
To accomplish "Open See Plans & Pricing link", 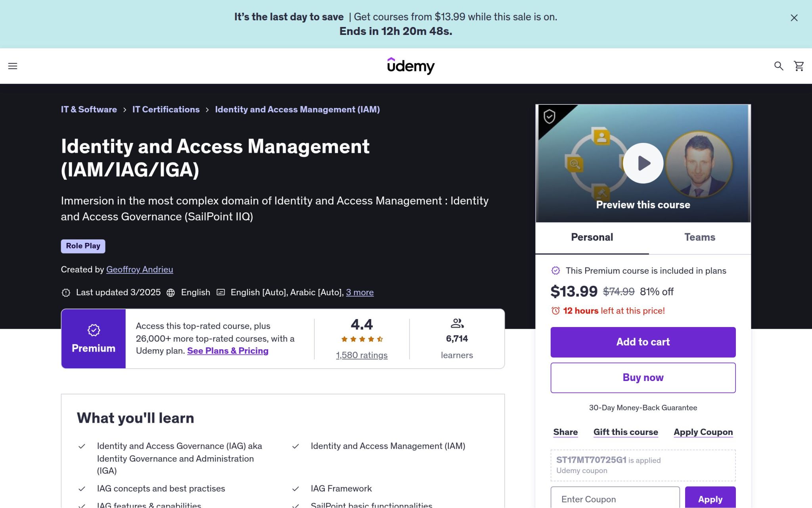I will pyautogui.click(x=228, y=351).
